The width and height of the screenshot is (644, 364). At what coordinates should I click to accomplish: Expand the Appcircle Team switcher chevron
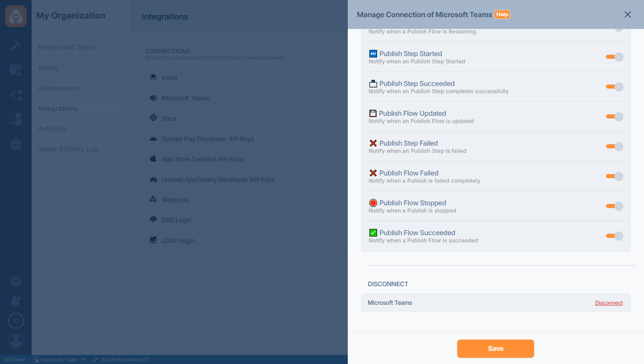pyautogui.click(x=83, y=359)
